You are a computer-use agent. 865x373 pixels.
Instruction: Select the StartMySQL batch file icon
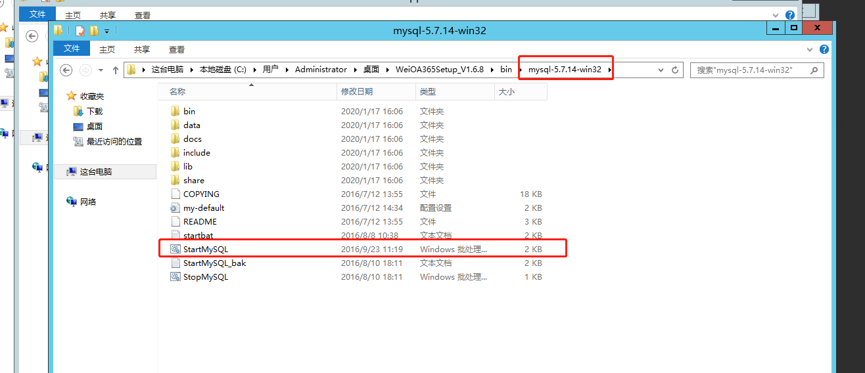(175, 249)
